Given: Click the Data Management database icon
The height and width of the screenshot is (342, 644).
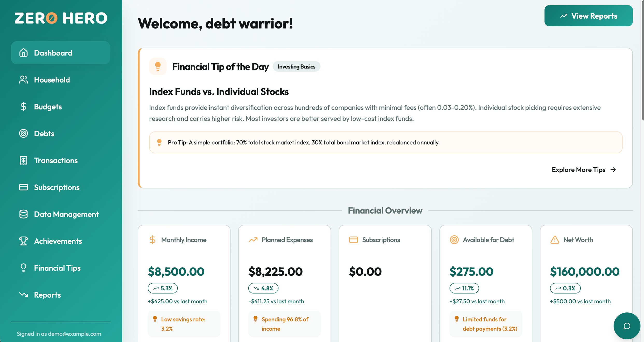Looking at the screenshot, I should coord(23,214).
